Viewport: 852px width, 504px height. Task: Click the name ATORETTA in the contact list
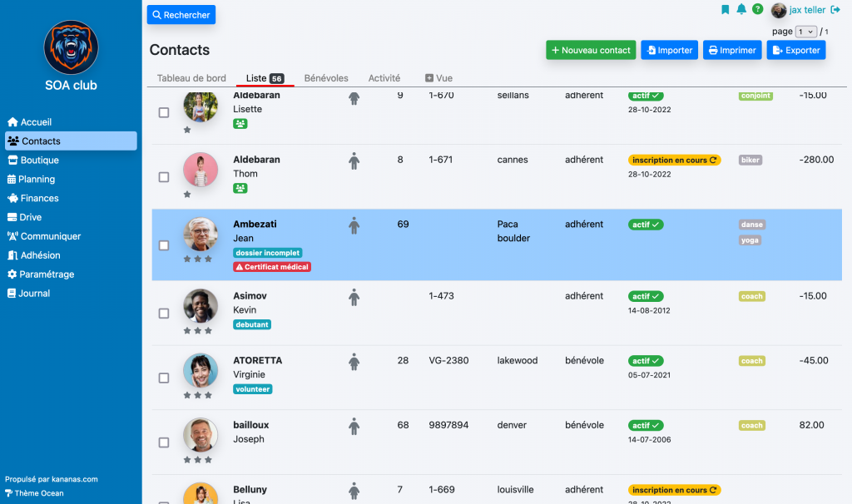[x=258, y=361]
